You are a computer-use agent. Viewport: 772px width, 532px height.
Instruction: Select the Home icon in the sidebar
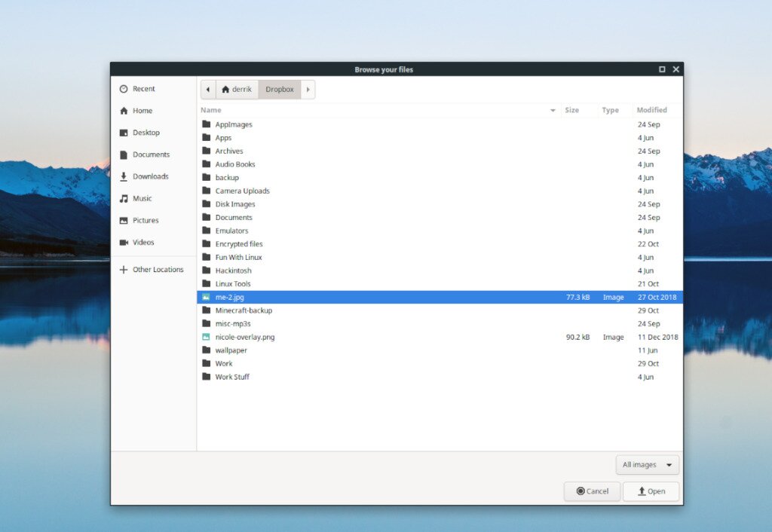(123, 111)
